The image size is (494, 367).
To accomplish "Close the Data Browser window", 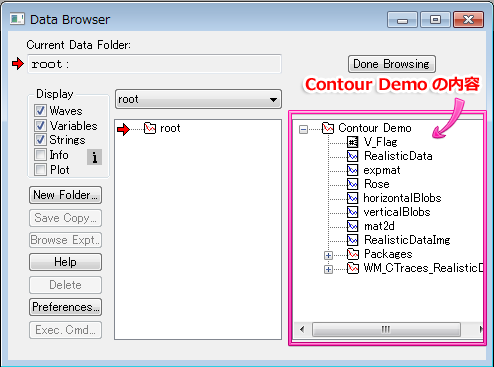I will [468, 20].
